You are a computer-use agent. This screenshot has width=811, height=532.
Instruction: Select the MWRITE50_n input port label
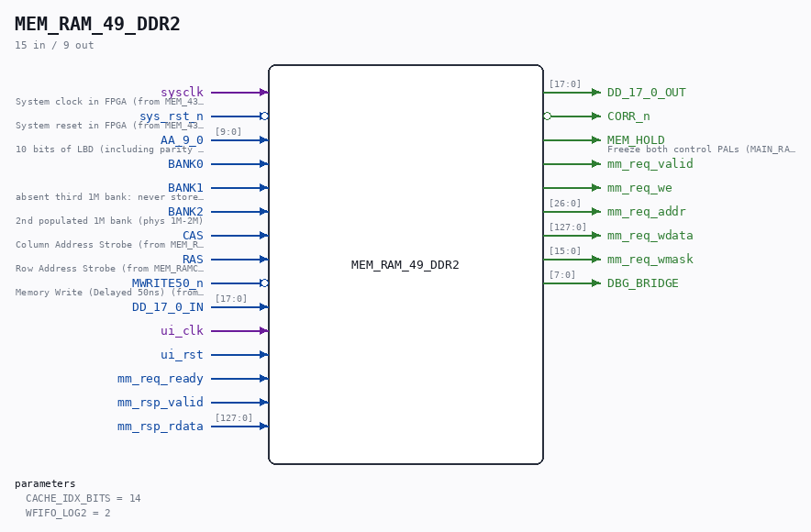tap(168, 283)
